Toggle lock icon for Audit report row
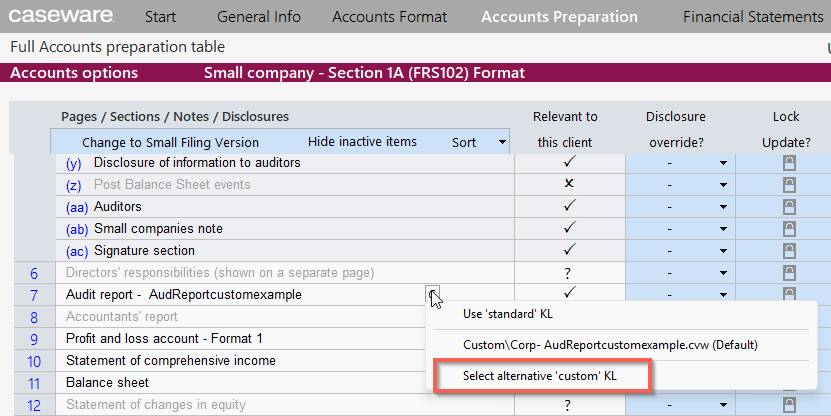Viewport: 831px width, 416px height. (789, 294)
